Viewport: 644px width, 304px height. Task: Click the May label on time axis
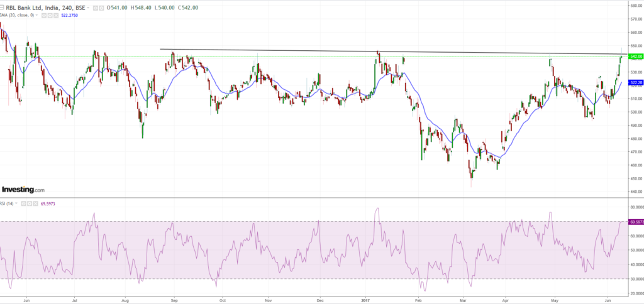pos(555,300)
